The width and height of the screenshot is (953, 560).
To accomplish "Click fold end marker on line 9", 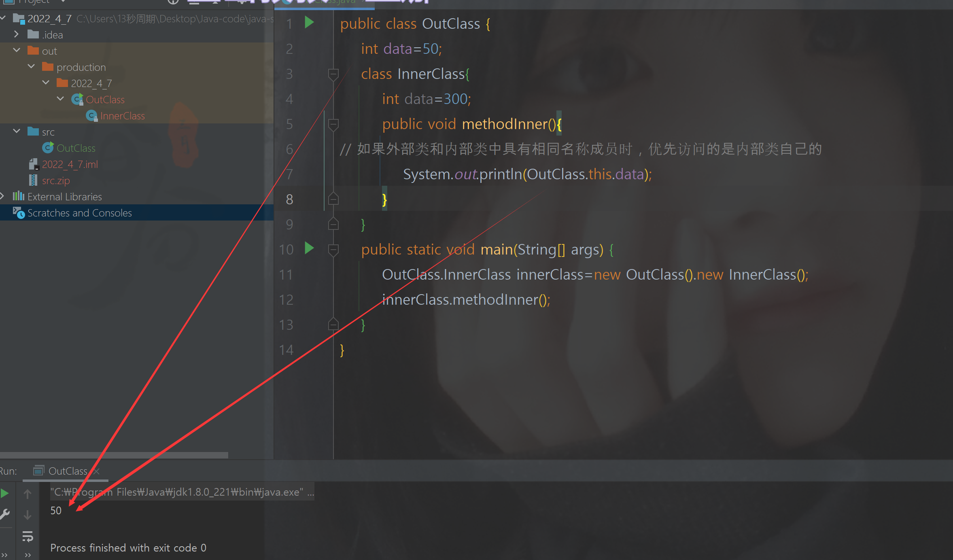I will click(x=333, y=224).
